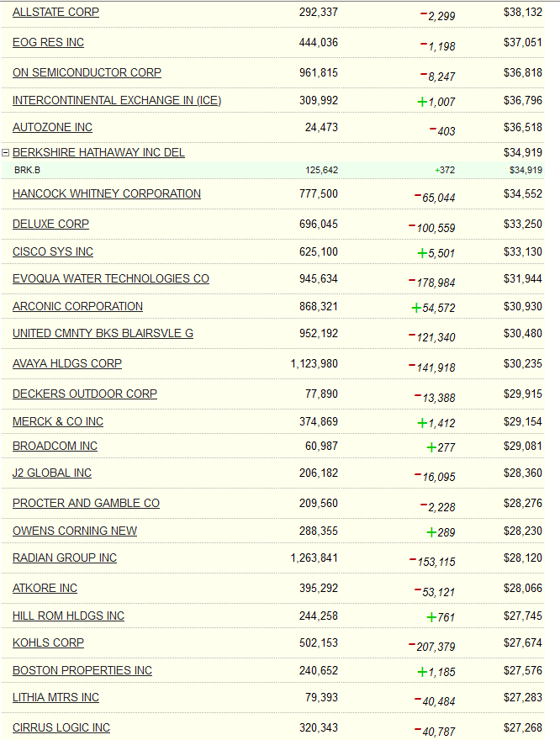The height and width of the screenshot is (740, 560).
Task: Select EOG change value −1,198
Action: 437,46
